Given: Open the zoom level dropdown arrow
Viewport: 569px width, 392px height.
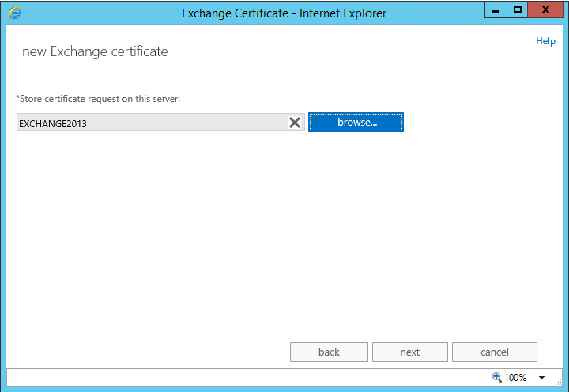Looking at the screenshot, I should tap(541, 378).
